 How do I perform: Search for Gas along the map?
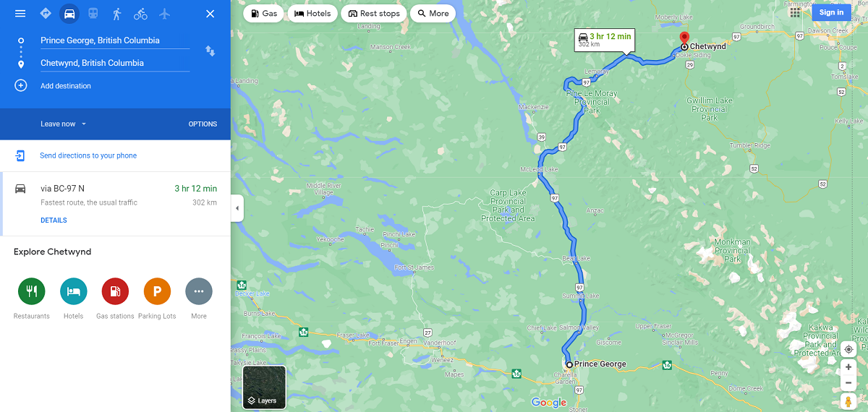point(263,13)
